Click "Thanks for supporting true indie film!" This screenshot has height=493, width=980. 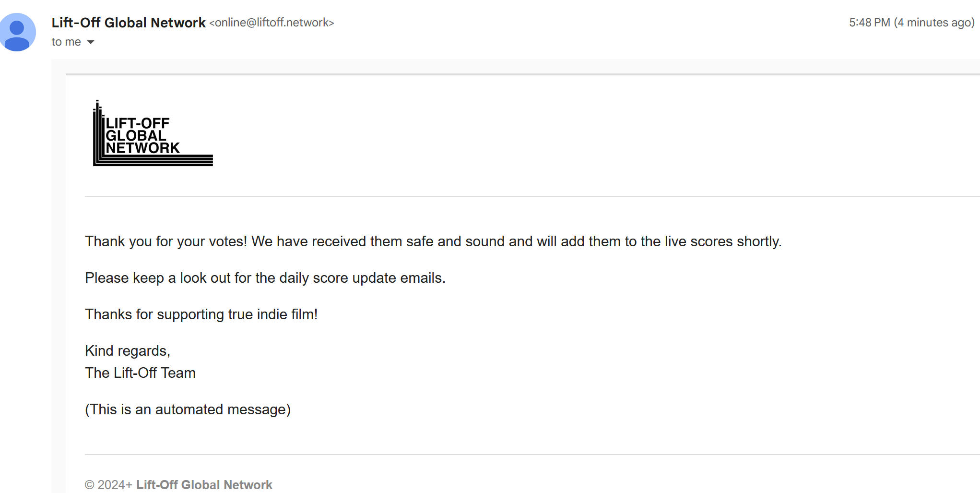[201, 314]
